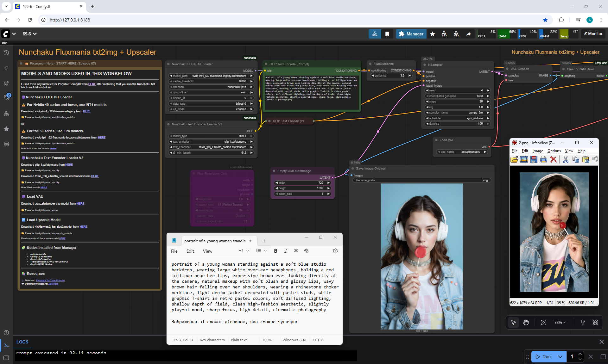Open the IrfanView Options menu
Screen dimensions: 608x364
click(554, 151)
